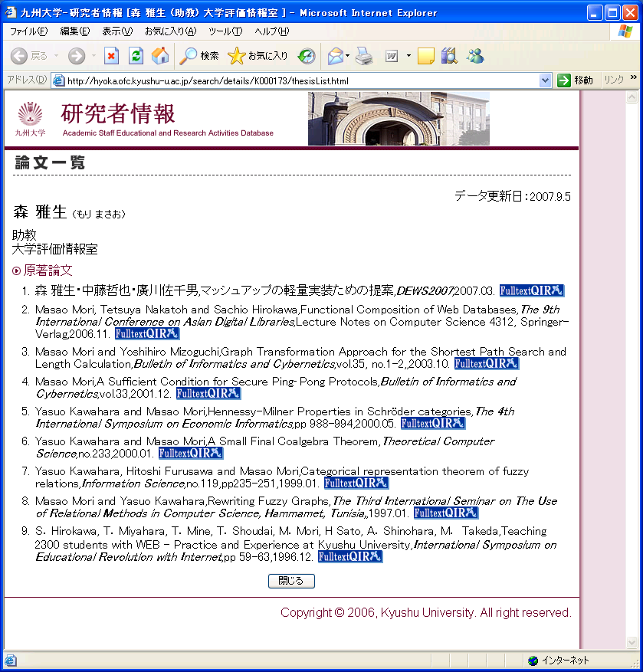
Task: Open the History toolbar icon
Action: point(307,56)
